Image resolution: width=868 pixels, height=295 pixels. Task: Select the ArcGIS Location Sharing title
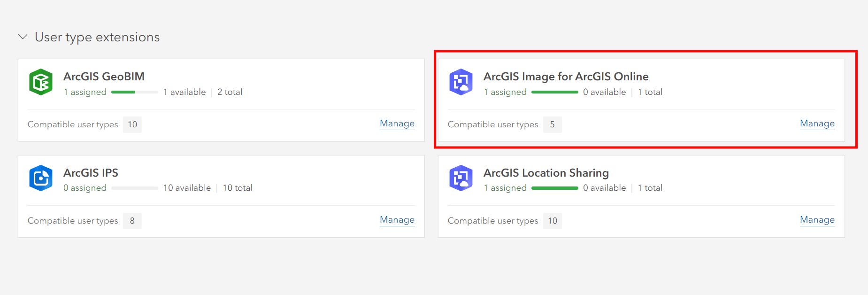(x=546, y=173)
